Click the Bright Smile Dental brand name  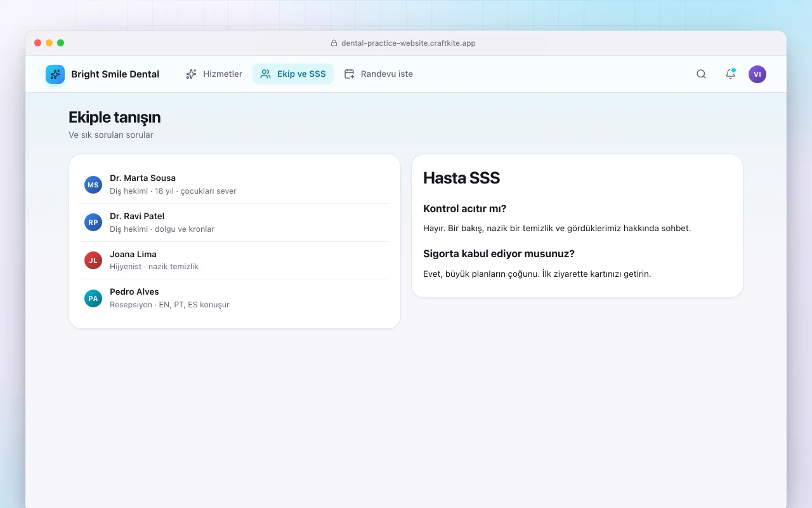115,74
